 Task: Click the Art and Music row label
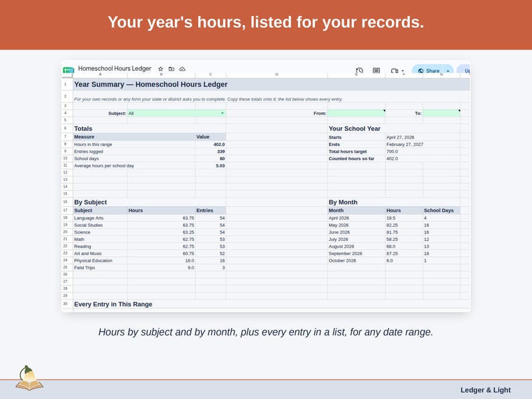point(88,254)
